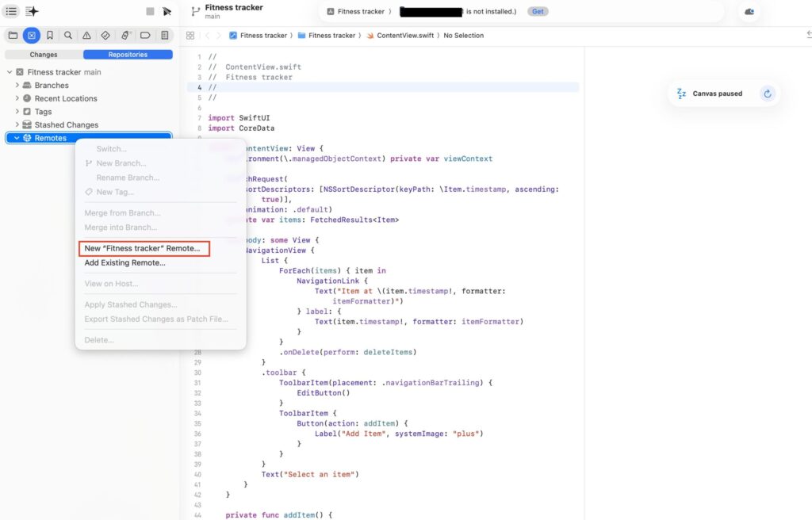Select the Repositories segment

tap(128, 55)
